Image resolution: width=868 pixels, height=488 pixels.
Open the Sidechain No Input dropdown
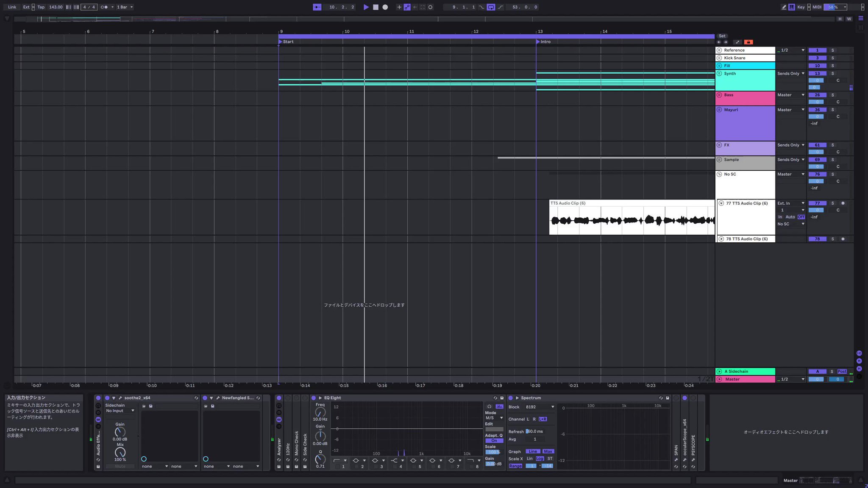point(120,411)
